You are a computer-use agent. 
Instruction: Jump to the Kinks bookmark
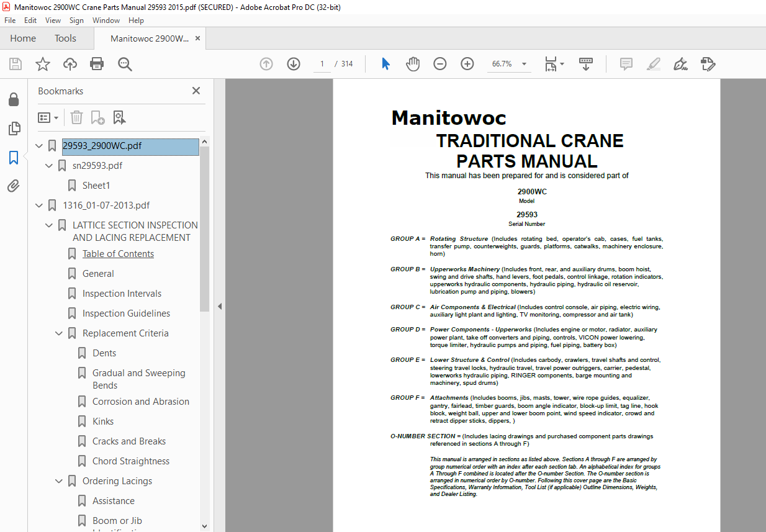tap(103, 422)
